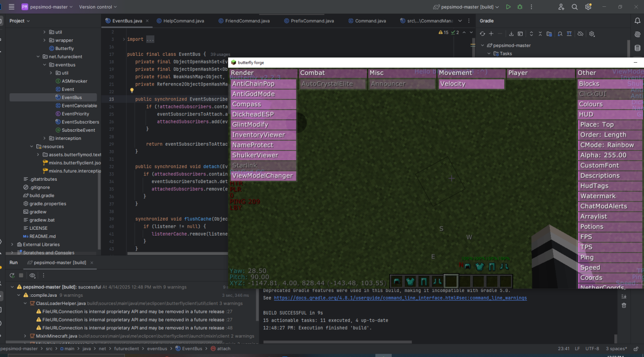The height and width of the screenshot is (357, 644).
Task: Toggle the Watermark HUD option
Action: pos(611,196)
